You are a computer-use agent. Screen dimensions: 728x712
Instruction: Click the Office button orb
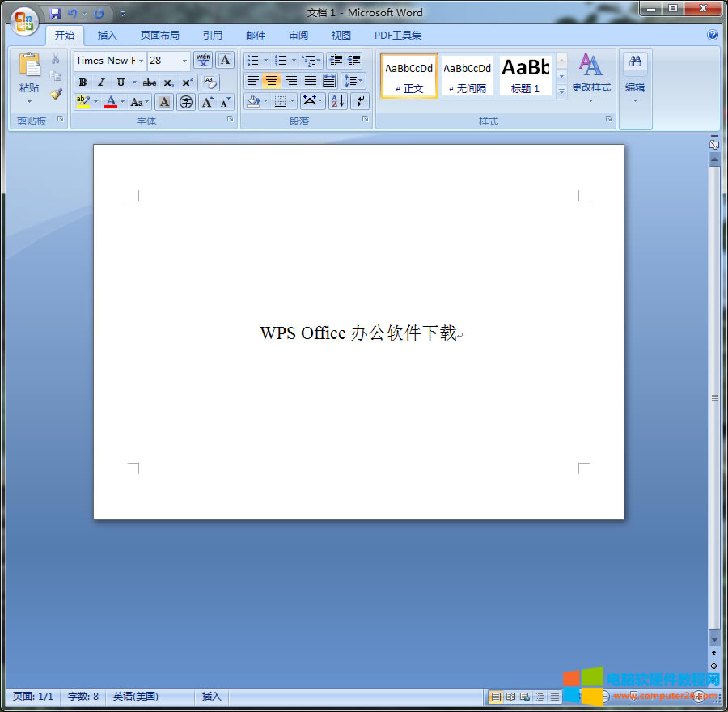[x=23, y=21]
